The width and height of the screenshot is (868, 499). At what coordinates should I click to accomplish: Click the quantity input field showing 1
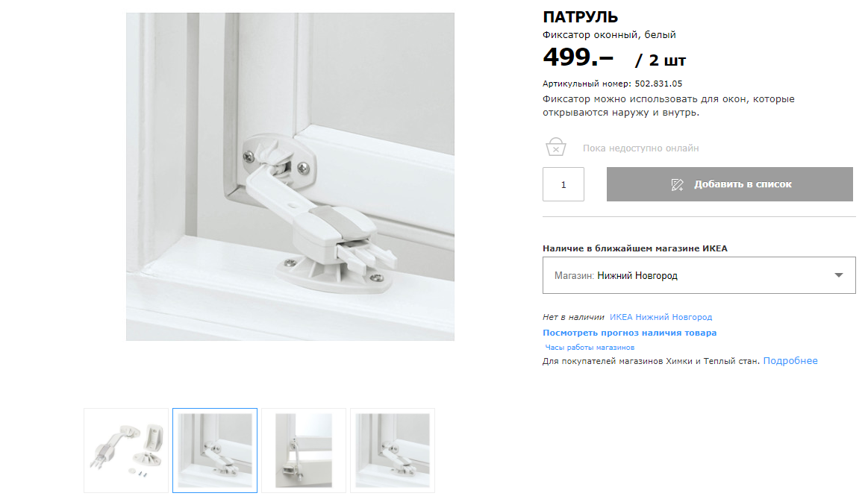(563, 184)
